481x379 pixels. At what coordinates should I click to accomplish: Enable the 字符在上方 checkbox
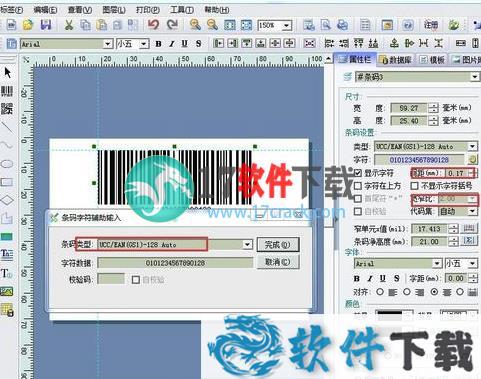click(x=358, y=186)
